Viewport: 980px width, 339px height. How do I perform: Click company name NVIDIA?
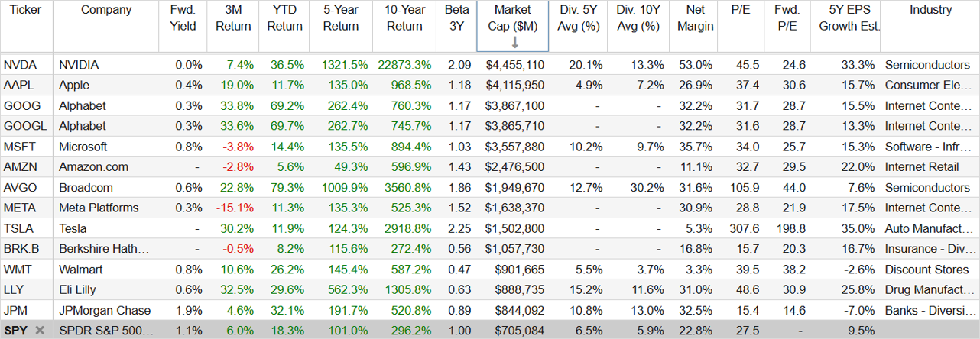79,65
